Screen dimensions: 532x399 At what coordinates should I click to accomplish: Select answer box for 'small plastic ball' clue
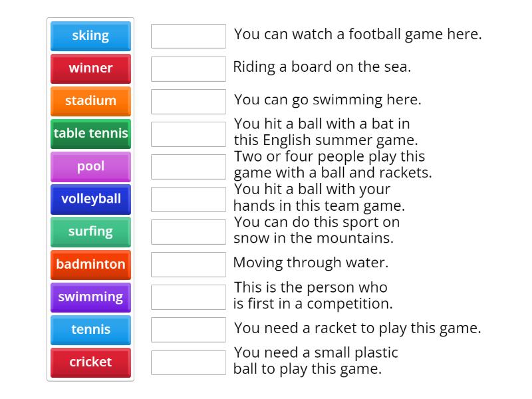click(x=188, y=362)
